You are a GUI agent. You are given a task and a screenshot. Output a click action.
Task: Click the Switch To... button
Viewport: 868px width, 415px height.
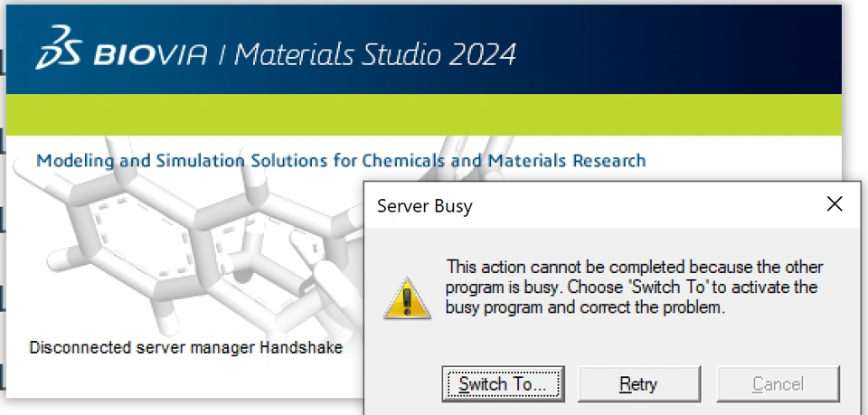[x=504, y=384]
